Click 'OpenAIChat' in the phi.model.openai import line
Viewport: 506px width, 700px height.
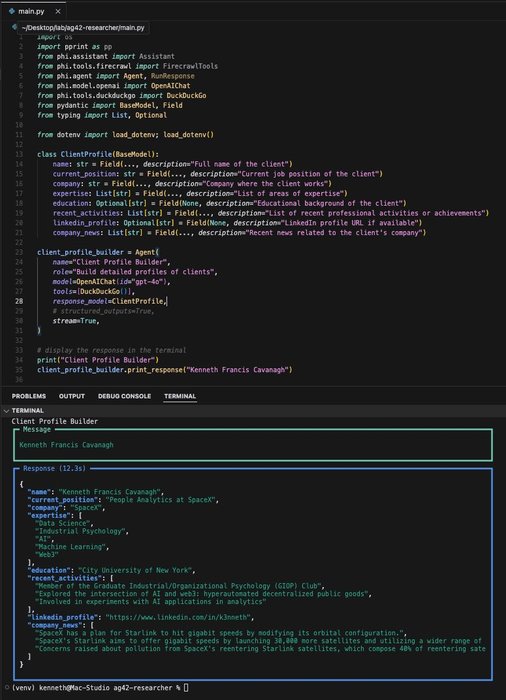pyautogui.click(x=171, y=86)
